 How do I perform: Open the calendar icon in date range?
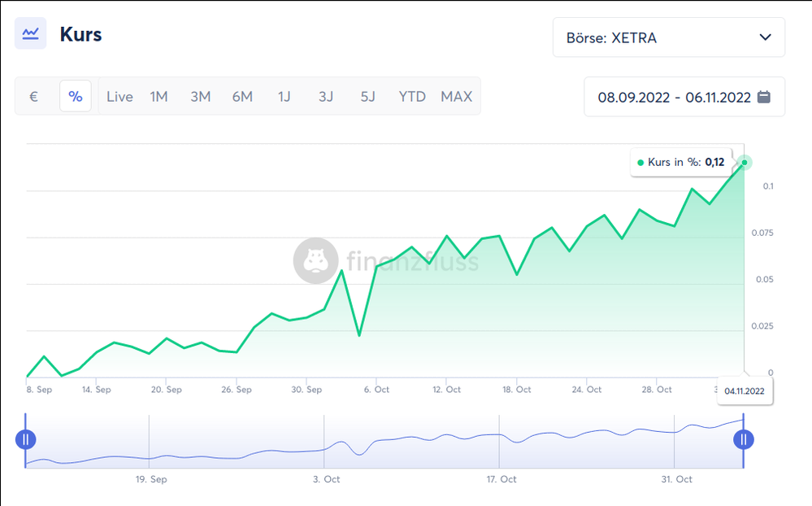pyautogui.click(x=763, y=97)
